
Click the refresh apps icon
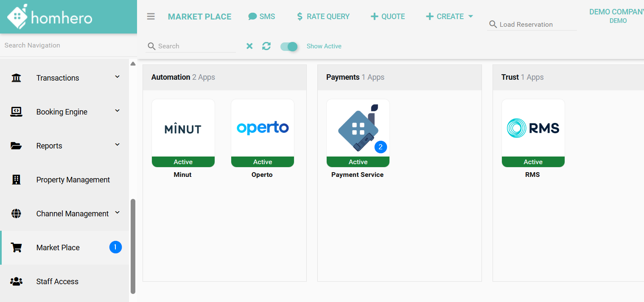(x=266, y=46)
